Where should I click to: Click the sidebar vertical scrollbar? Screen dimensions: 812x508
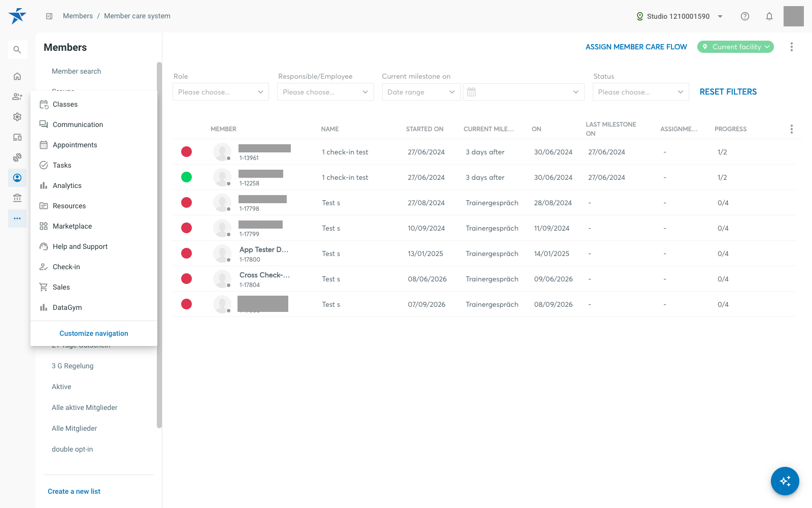click(159, 245)
